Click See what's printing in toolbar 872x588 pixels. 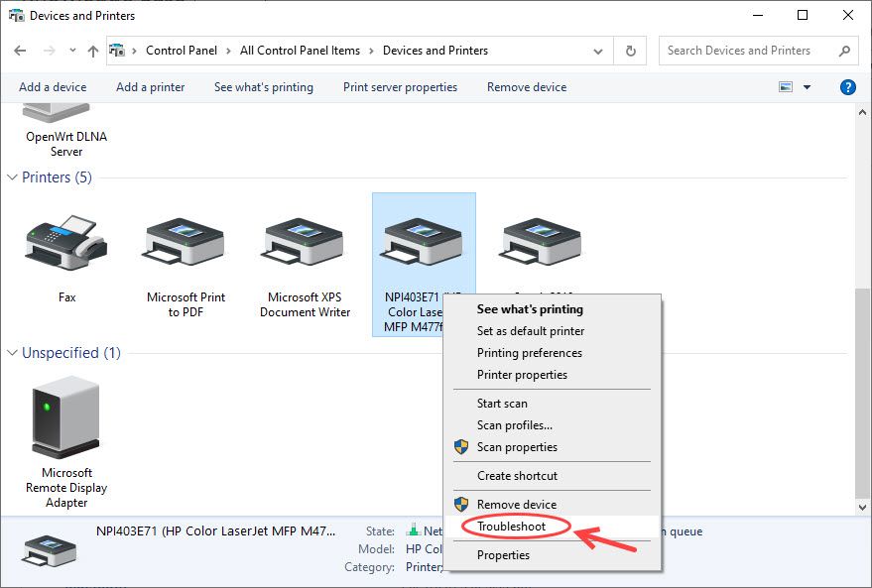point(264,87)
